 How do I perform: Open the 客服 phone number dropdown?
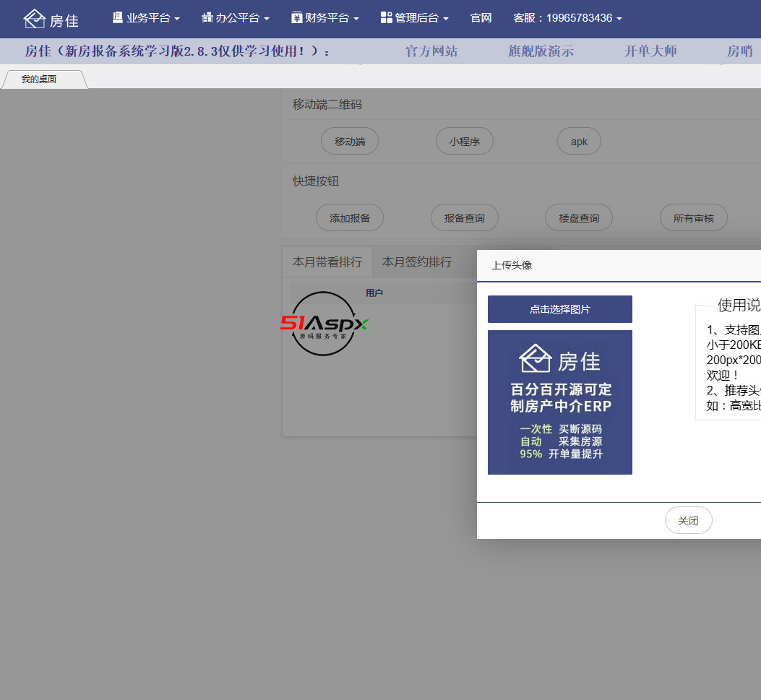coord(567,19)
